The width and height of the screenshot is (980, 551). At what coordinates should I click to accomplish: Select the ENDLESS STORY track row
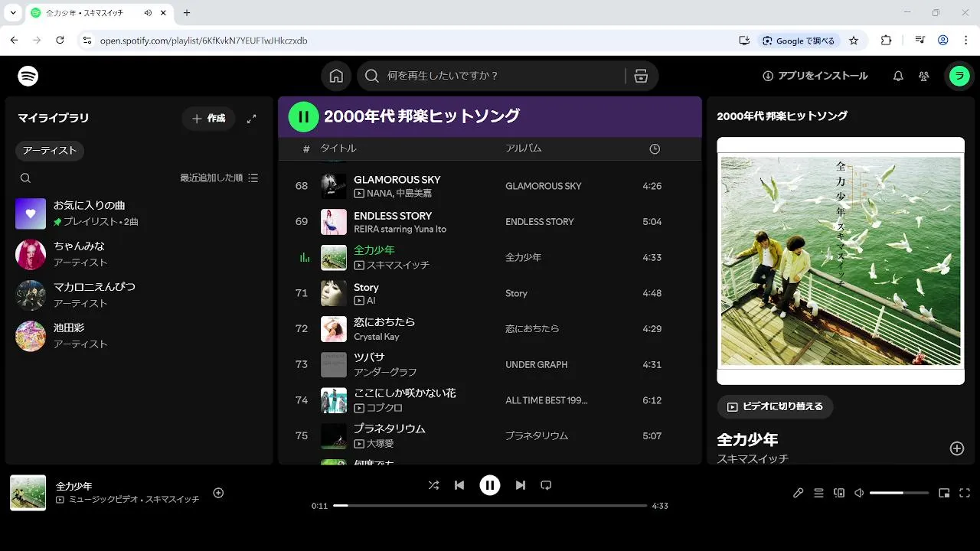[490, 222]
